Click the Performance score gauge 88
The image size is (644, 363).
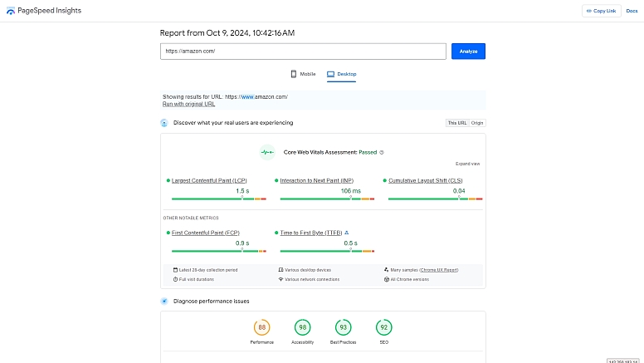[x=262, y=327]
